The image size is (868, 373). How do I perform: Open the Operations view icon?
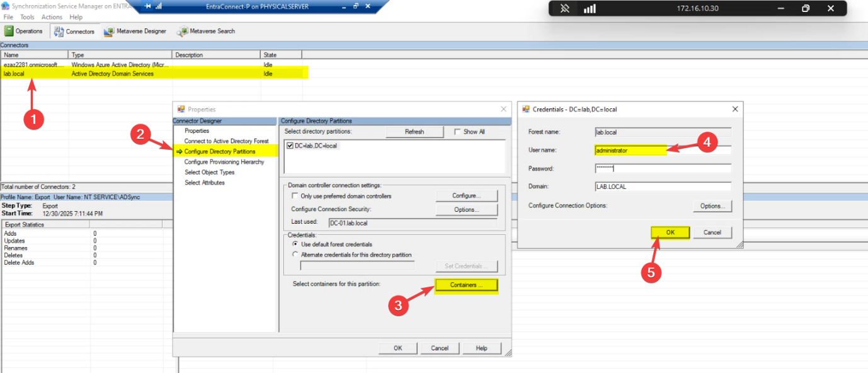(9, 31)
